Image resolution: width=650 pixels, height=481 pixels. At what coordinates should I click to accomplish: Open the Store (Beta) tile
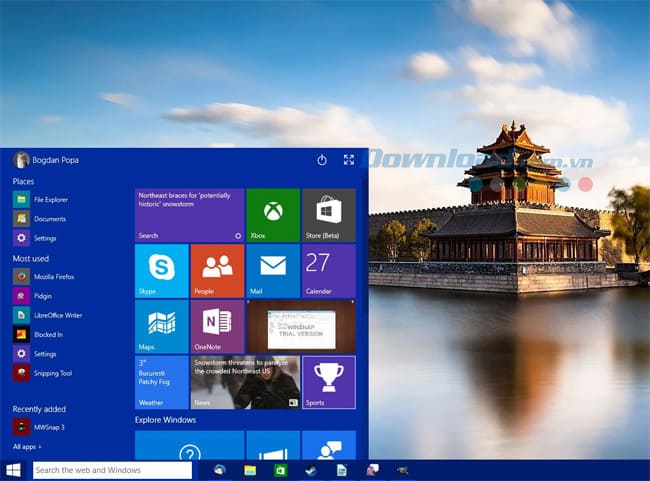click(329, 214)
